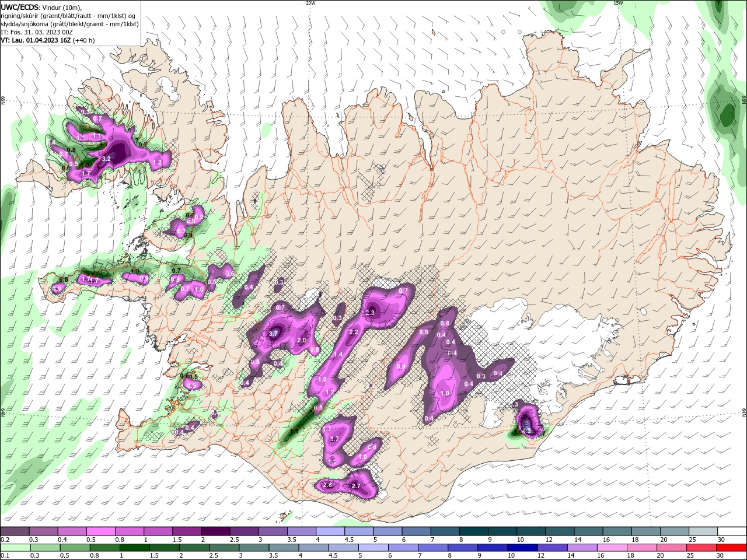
Task: Click light violet rain swatch between 14 and 16
Action: [584, 548]
